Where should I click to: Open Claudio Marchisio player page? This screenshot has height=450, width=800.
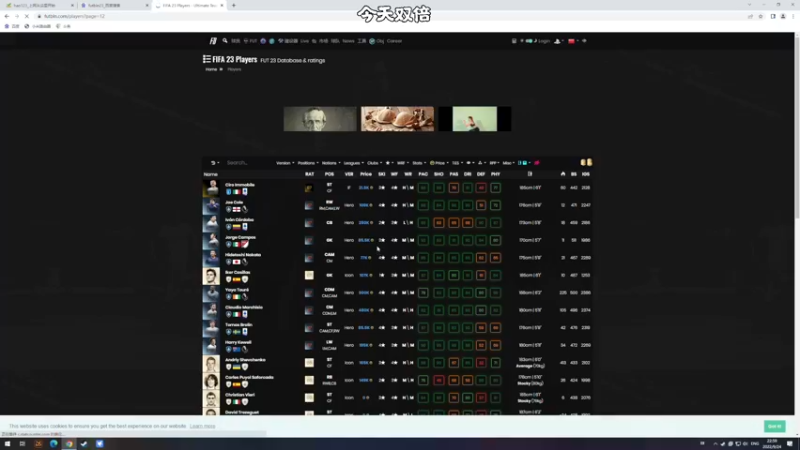(244, 307)
